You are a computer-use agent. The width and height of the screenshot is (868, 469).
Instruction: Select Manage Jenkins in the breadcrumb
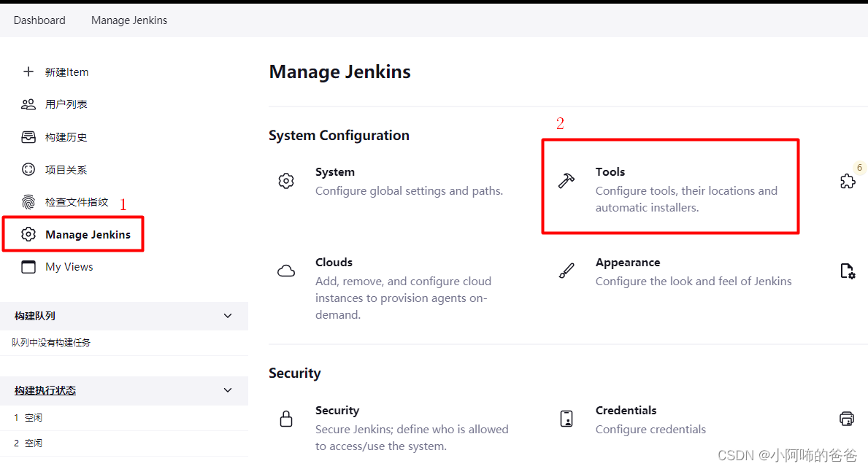tap(129, 20)
